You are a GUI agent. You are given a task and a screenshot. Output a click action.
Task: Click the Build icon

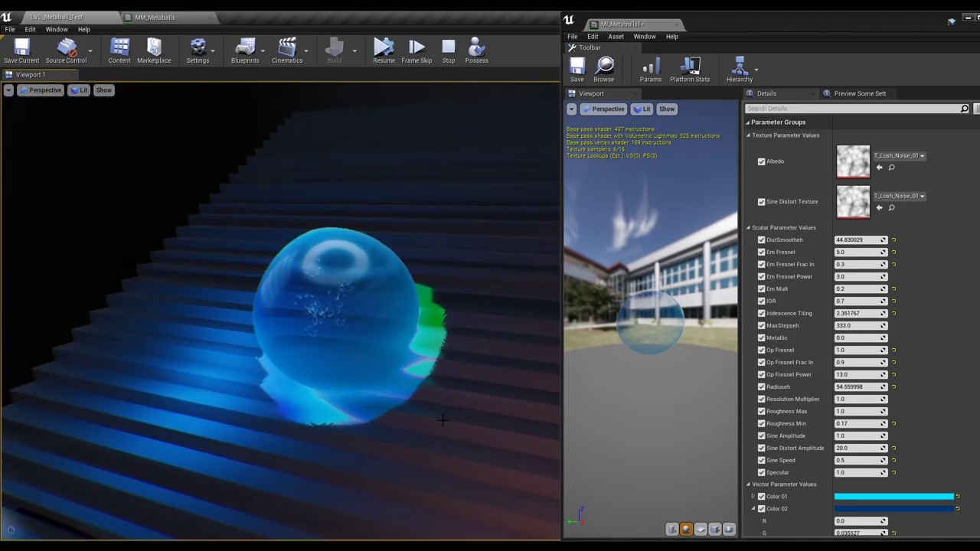pyautogui.click(x=335, y=51)
